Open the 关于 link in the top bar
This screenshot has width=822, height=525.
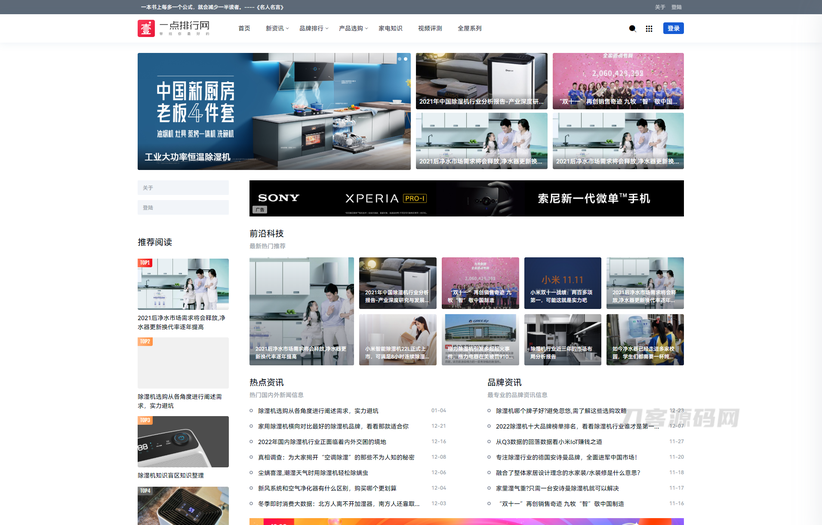(x=660, y=6)
